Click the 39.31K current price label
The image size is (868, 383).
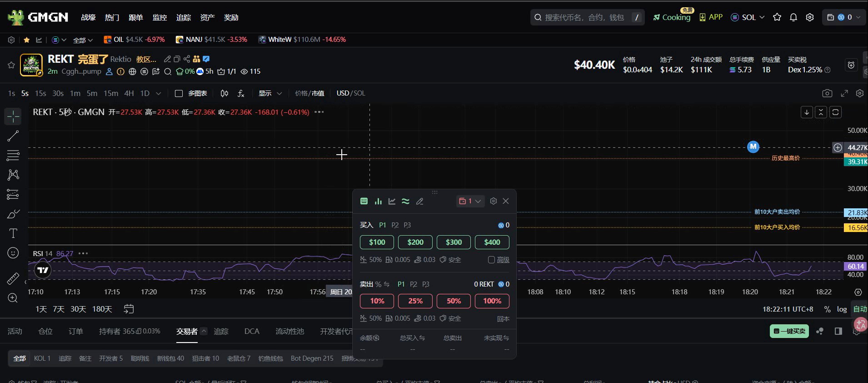pos(856,162)
